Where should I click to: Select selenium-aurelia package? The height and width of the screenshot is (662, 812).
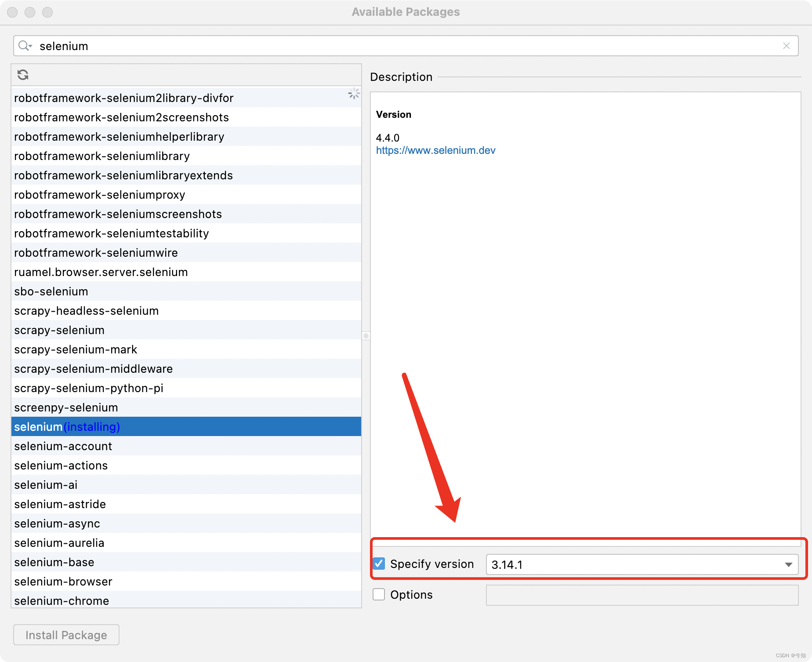pyautogui.click(x=186, y=542)
